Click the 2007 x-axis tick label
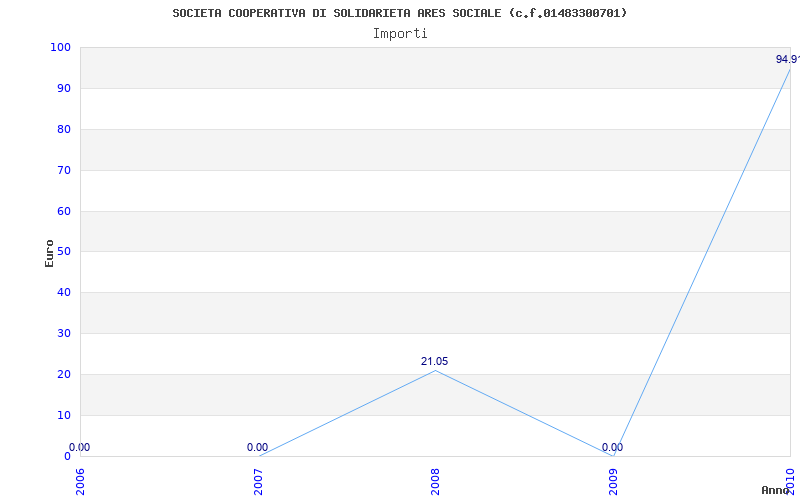 (258, 480)
